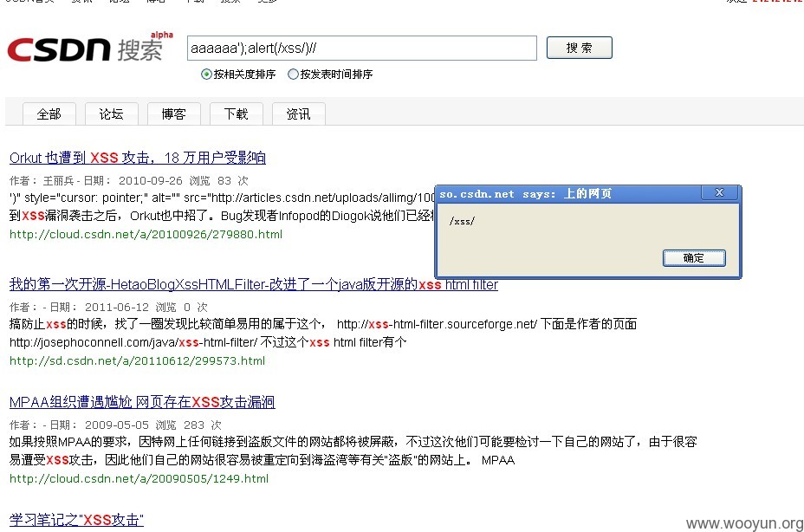The image size is (804, 532).
Task: Open cloud.csdn.net 1249.html URL
Action: pyautogui.click(x=139, y=478)
